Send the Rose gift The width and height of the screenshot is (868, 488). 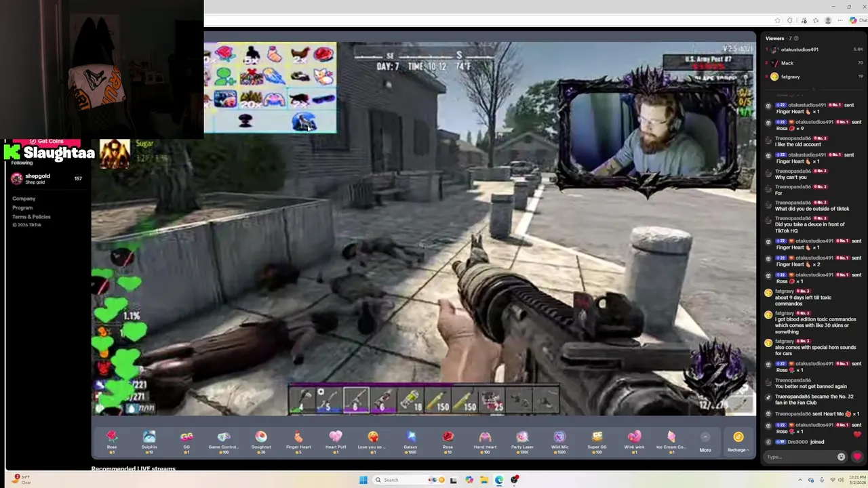click(x=112, y=441)
